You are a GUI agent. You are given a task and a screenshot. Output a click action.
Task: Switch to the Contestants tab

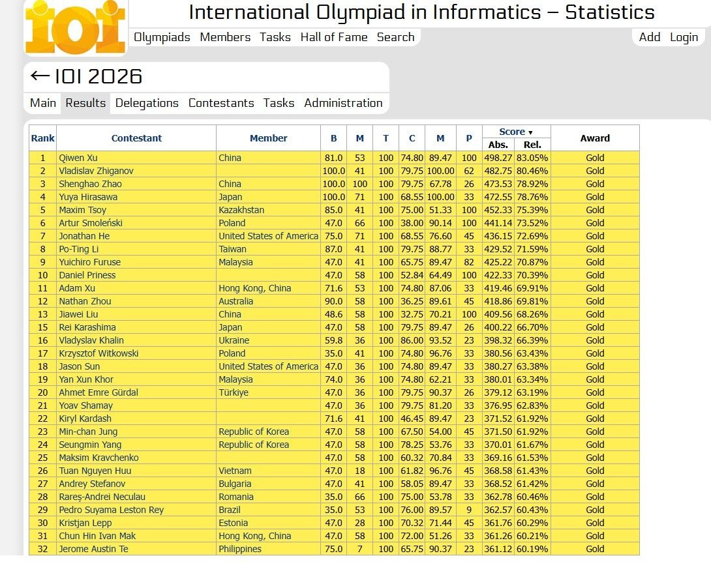tap(221, 103)
